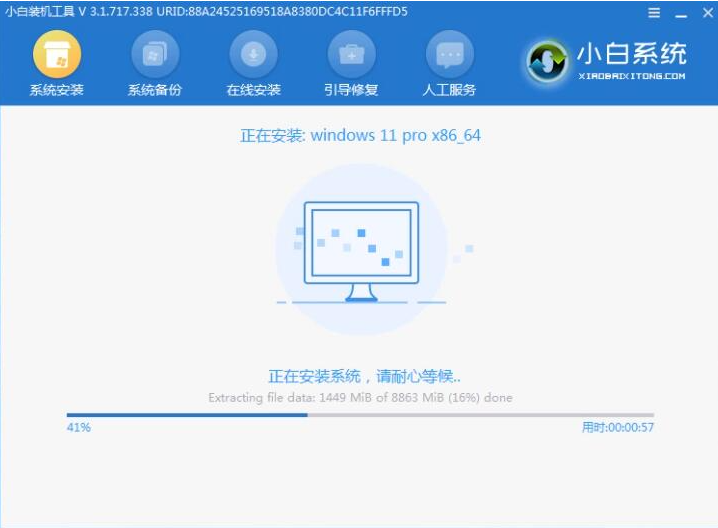Screen dimensions: 718x528
Task: Open the 系统安装 system install icon
Action: [57, 54]
